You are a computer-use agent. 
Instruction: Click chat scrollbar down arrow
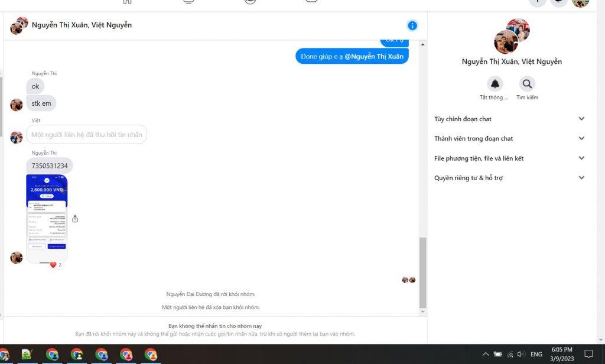point(423,311)
